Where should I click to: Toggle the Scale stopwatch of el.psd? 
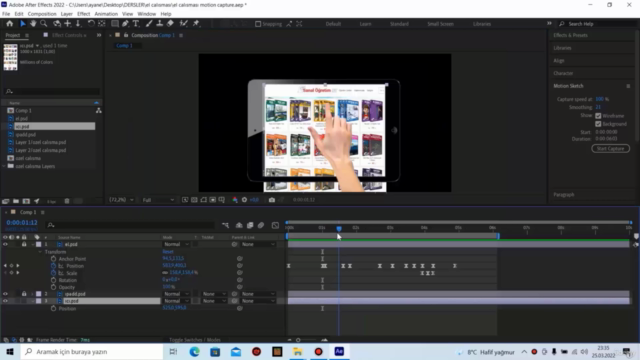[x=53, y=273]
